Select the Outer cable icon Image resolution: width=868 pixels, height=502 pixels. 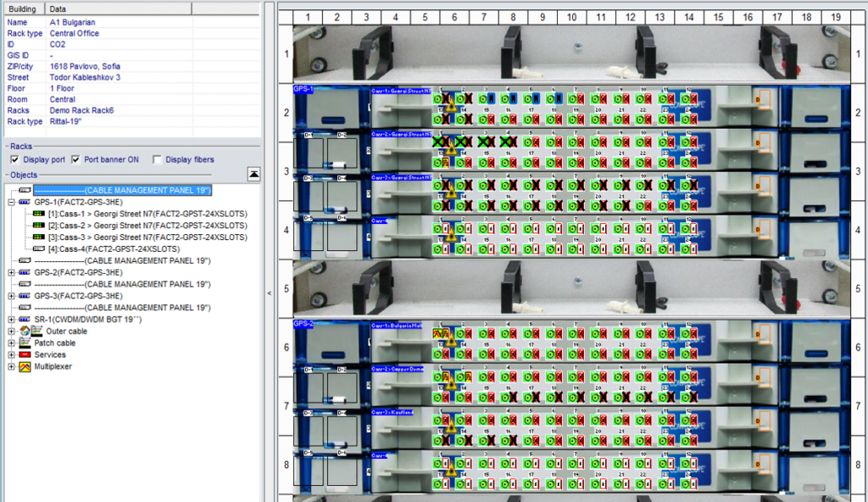tap(25, 331)
